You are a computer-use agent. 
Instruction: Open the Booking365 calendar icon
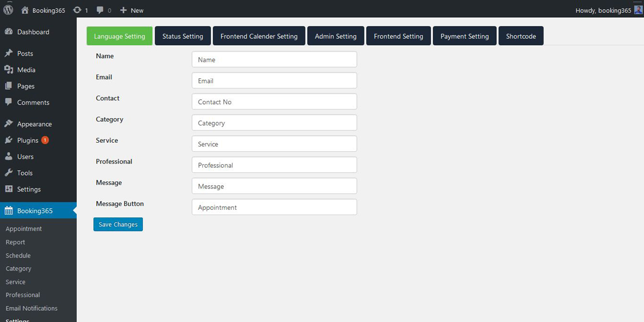tap(9, 210)
